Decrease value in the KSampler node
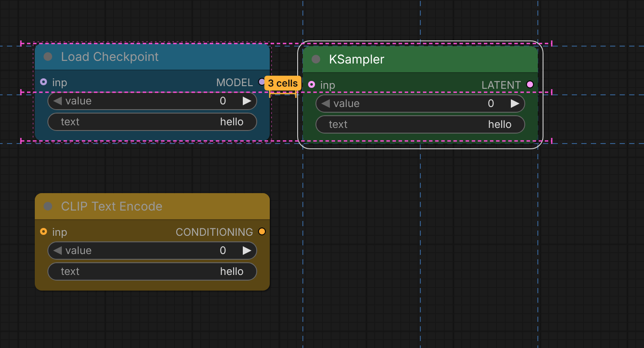The width and height of the screenshot is (644, 348). (325, 104)
